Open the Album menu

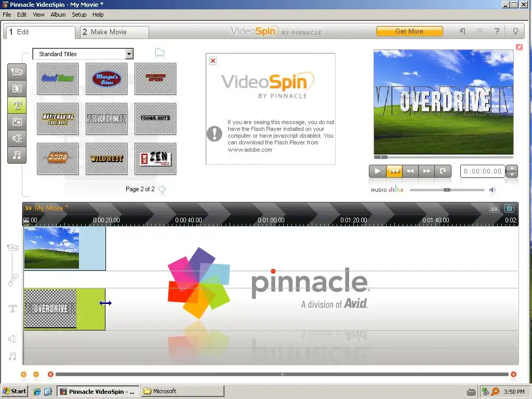[x=58, y=15]
